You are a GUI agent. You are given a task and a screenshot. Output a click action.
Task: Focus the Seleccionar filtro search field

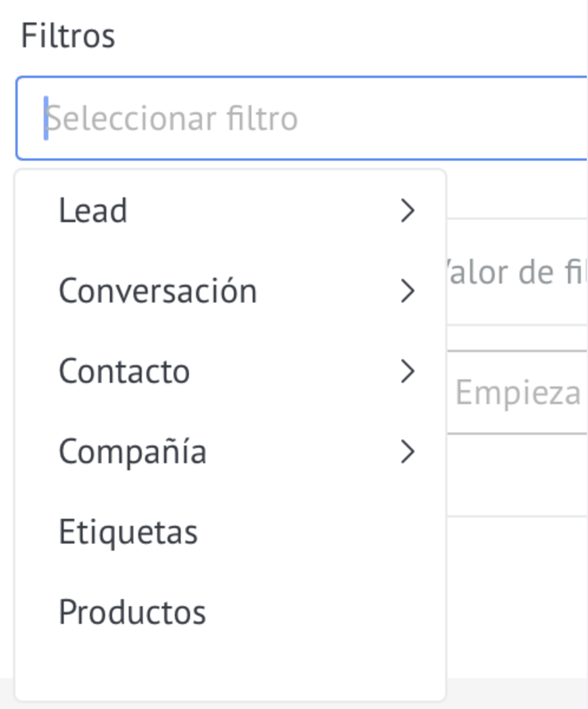[x=302, y=118]
